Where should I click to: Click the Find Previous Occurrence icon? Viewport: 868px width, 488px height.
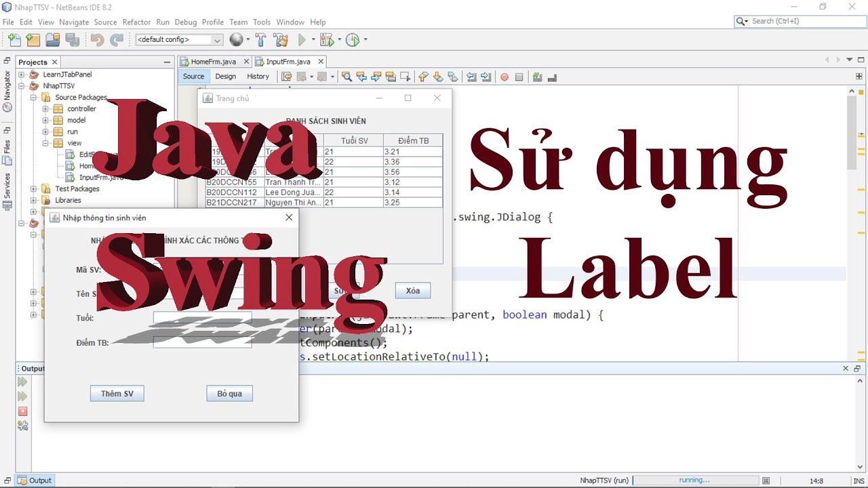(361, 77)
